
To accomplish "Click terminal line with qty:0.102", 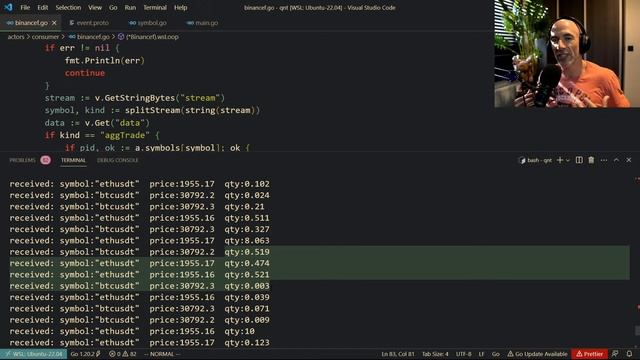I will pos(140,184).
